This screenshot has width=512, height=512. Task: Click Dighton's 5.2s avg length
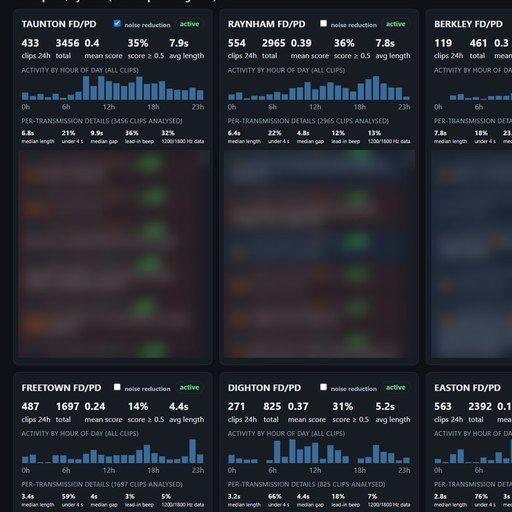(385, 407)
